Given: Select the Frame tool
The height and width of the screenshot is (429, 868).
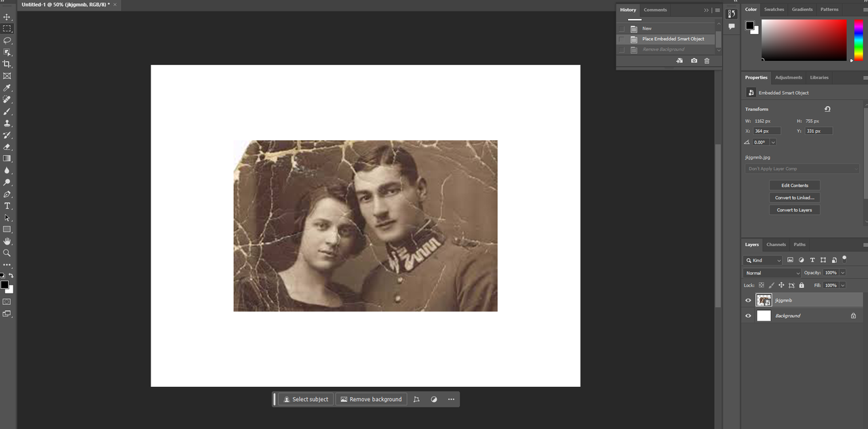Looking at the screenshot, I should point(7,76).
